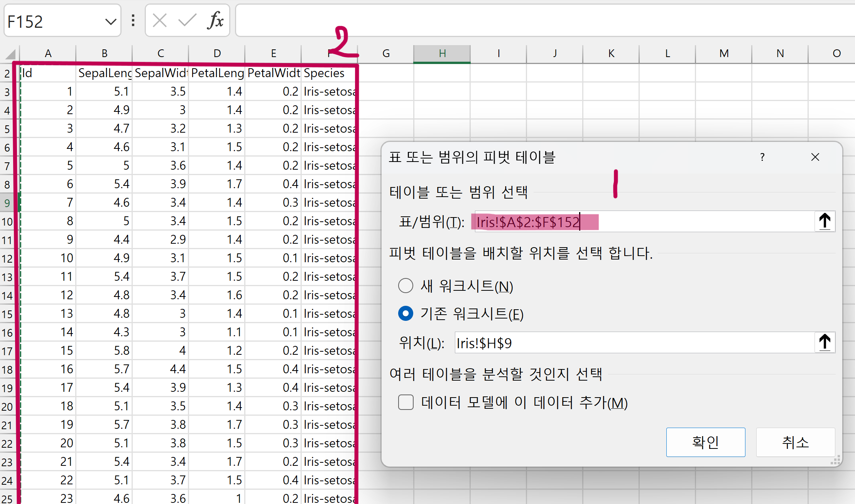Screen dimensions: 855x504
Task: Click the Id header cell
Action: coord(48,73)
